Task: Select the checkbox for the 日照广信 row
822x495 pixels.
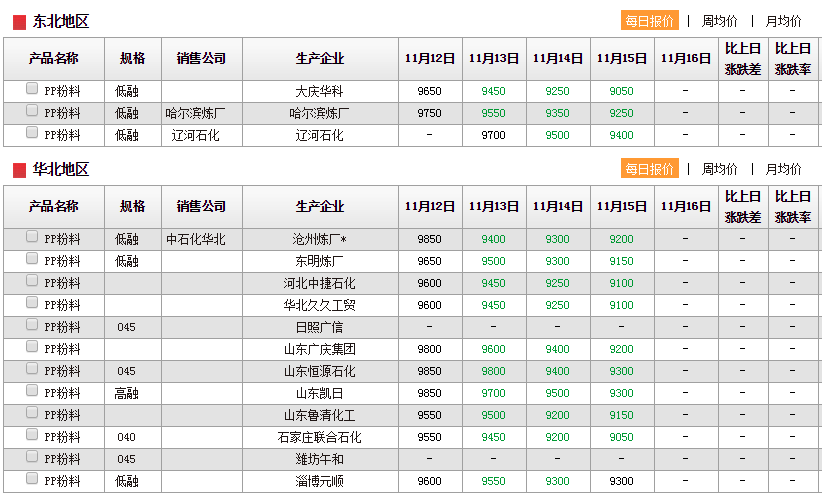Action: [33, 325]
